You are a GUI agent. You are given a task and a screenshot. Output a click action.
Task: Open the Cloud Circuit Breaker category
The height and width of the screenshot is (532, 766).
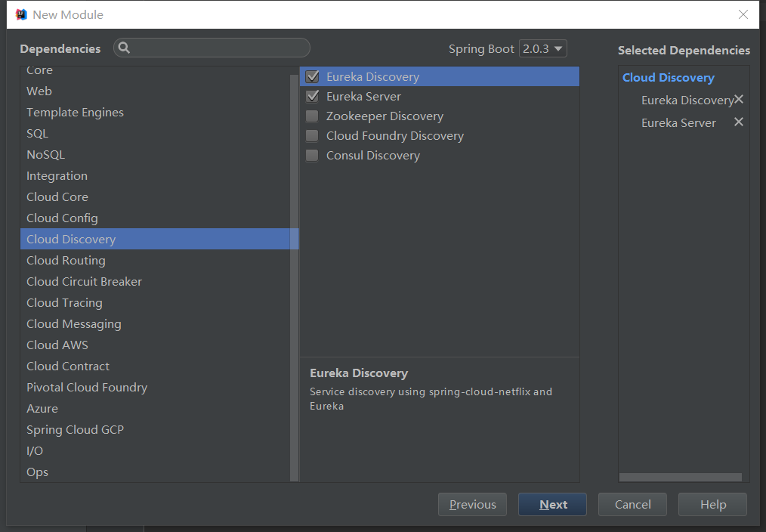(x=155, y=281)
